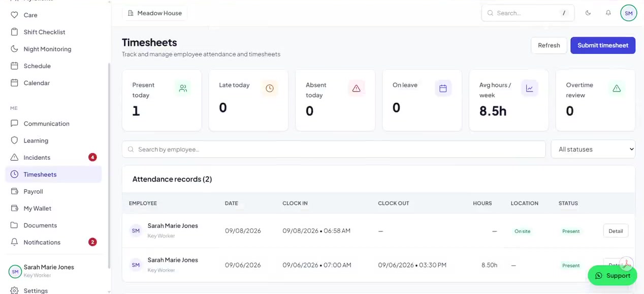The width and height of the screenshot is (644, 294).
Task: Click the Overtime review triangle icon
Action: point(617,89)
